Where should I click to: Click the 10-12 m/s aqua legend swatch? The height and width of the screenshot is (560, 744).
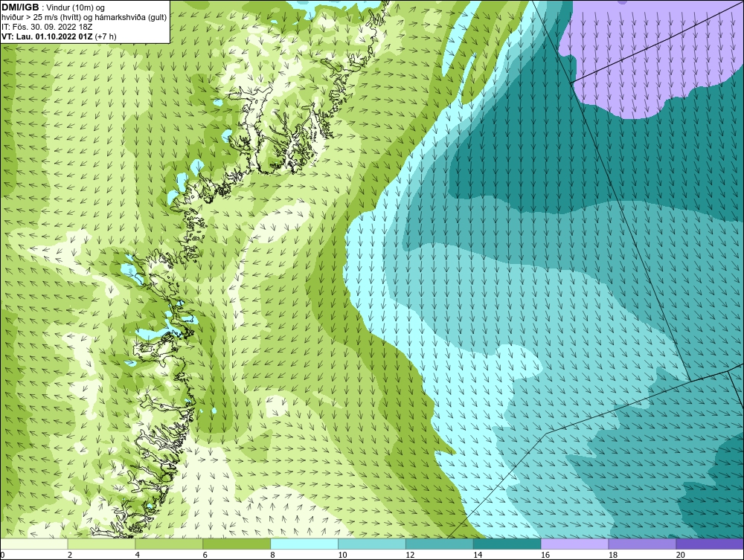[x=372, y=544]
